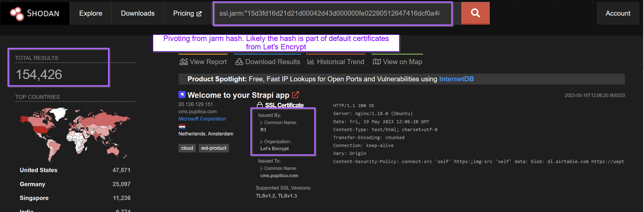This screenshot has width=644, height=212.
Task: Click the Singapore count 11,236
Action: pos(121,198)
